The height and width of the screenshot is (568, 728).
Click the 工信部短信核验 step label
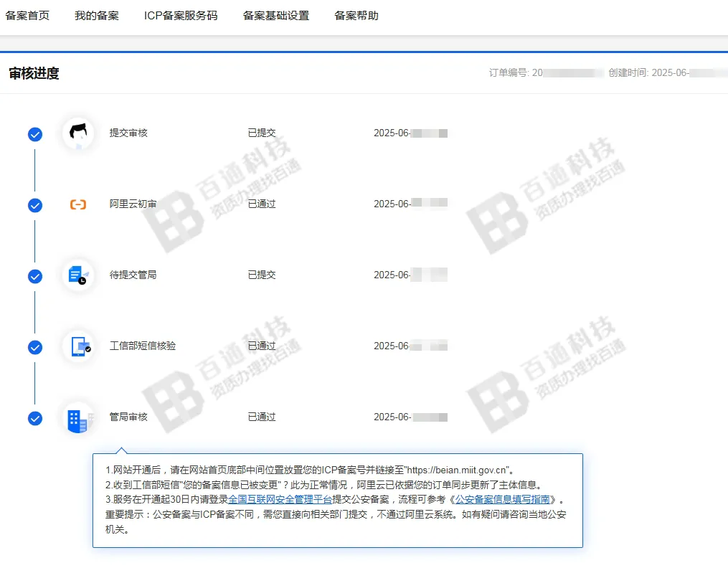pyautogui.click(x=143, y=346)
